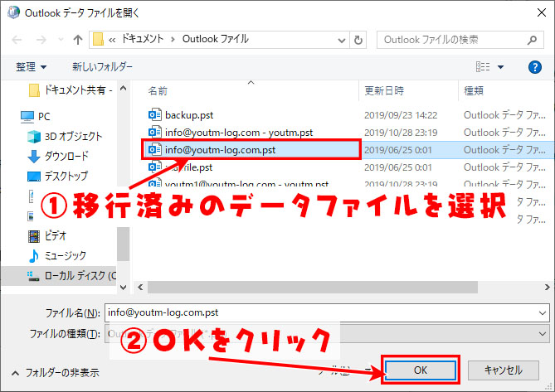Select ドキュメント共有 folder in sidebar
The height and width of the screenshot is (392, 555).
click(x=70, y=90)
